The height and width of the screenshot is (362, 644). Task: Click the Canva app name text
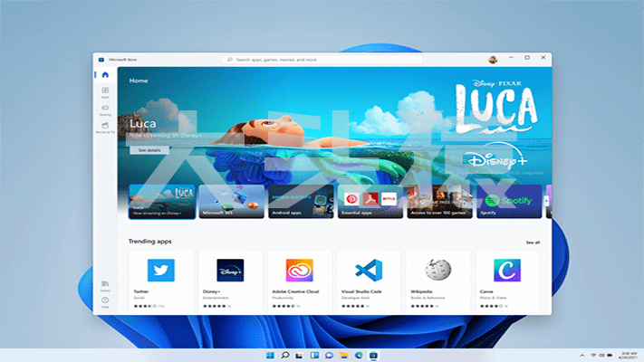486,291
